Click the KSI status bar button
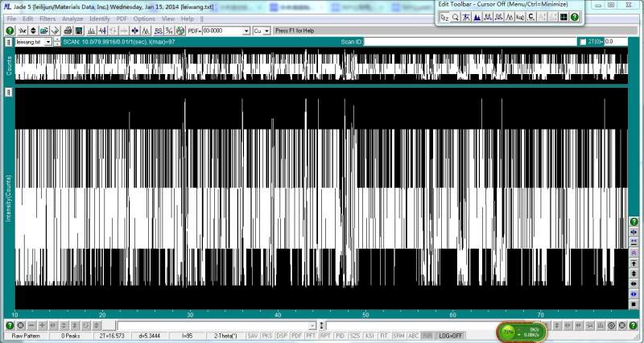Screen dimensions: 644x343 click(369, 336)
